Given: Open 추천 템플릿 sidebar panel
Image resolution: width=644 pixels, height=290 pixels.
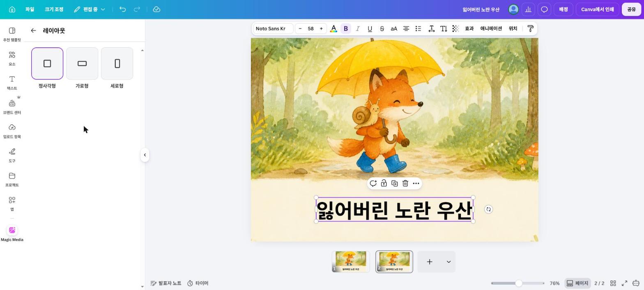Looking at the screenshot, I should coord(12,35).
